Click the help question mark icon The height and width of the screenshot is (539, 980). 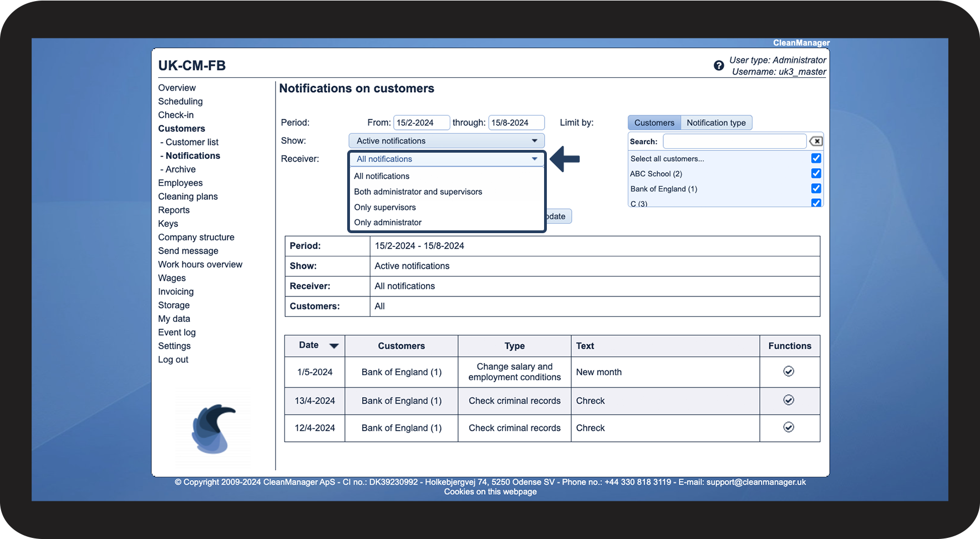719,66
